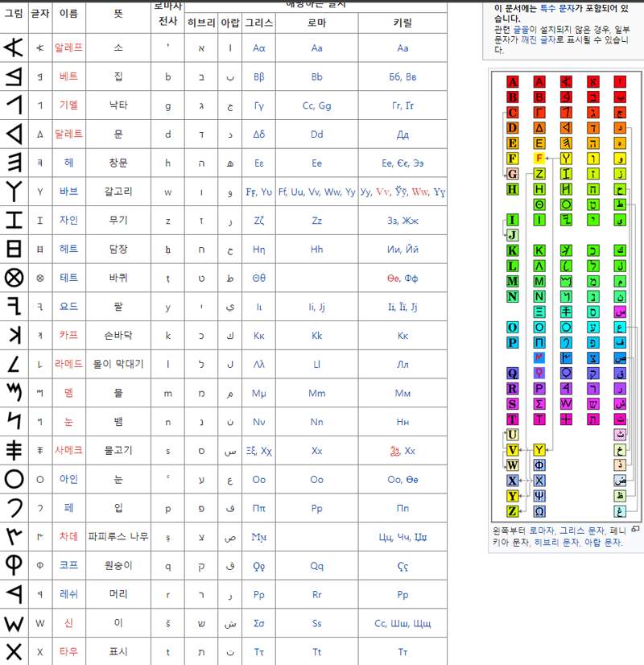This screenshot has height=665, width=644.
Task: Select the glyph image for 코프
Action: 14,565
